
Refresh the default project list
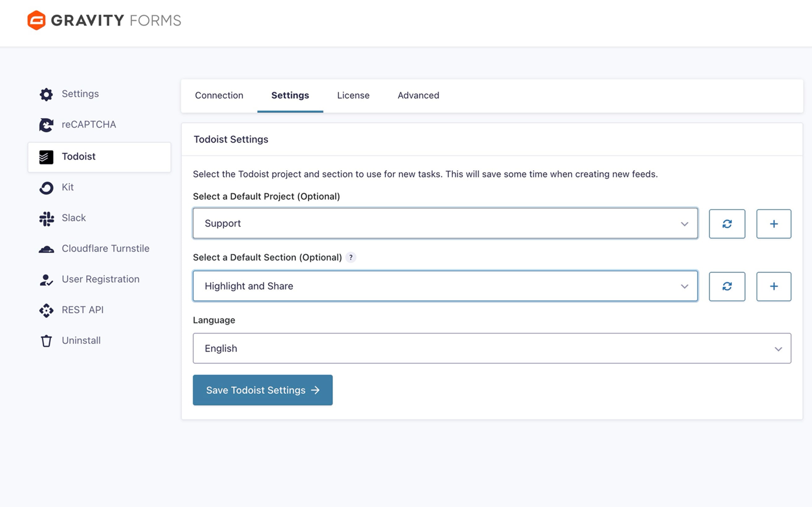click(727, 224)
